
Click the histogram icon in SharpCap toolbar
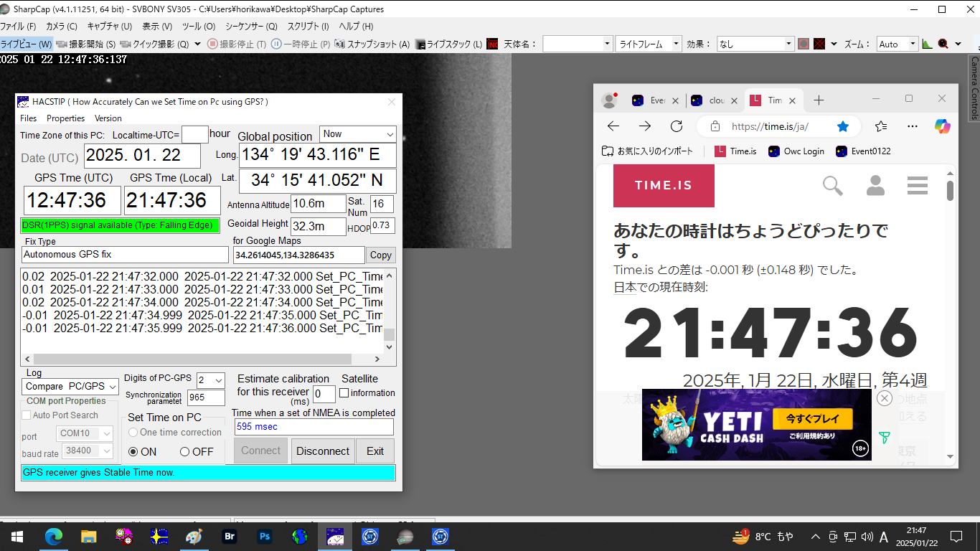pyautogui.click(x=927, y=44)
